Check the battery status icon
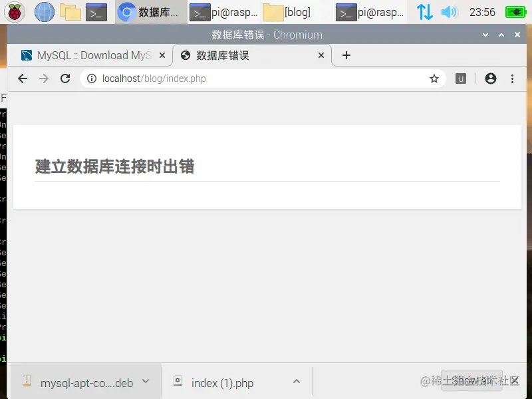The height and width of the screenshot is (399, 532). coord(515,12)
